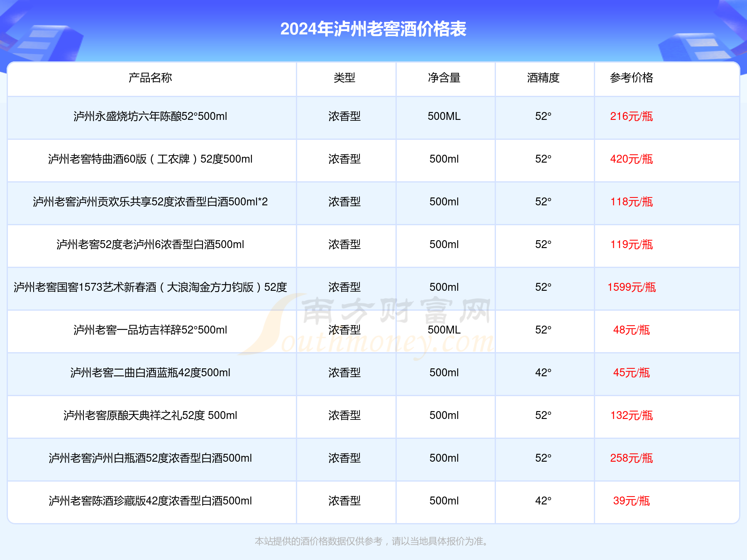
Task: Select the 参考价格 column header
Action: tap(632, 78)
